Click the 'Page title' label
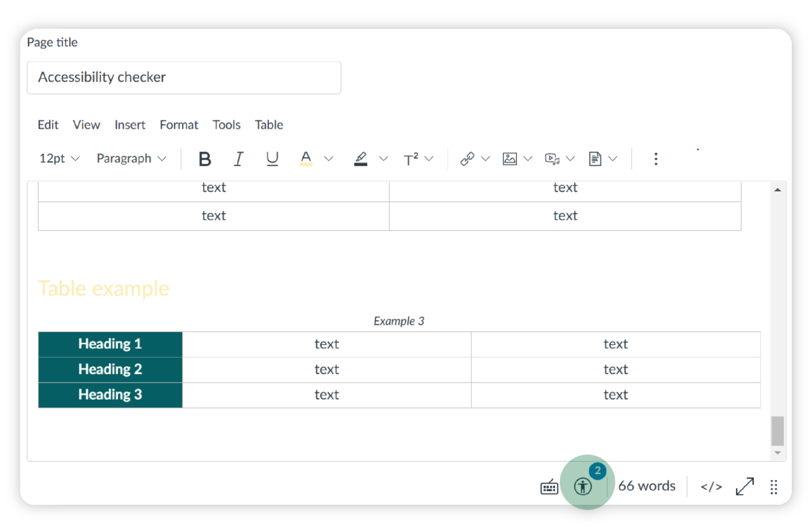812x530 pixels. pyautogui.click(x=52, y=42)
